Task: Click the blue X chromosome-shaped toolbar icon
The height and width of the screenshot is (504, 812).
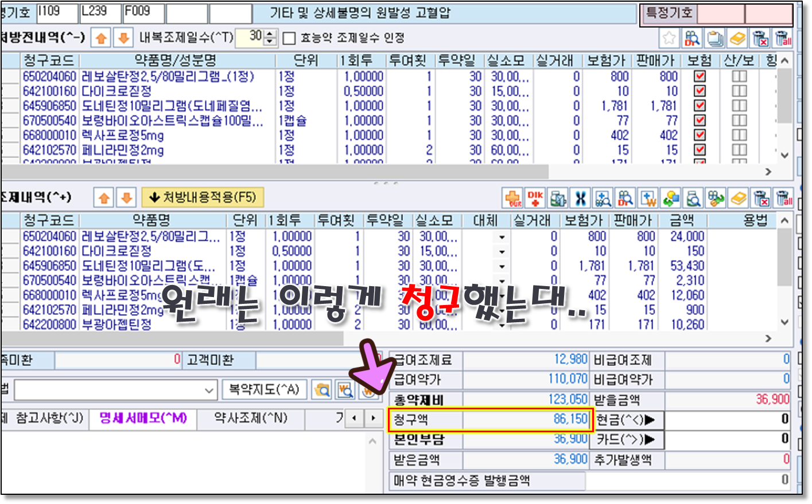Action: [x=580, y=198]
